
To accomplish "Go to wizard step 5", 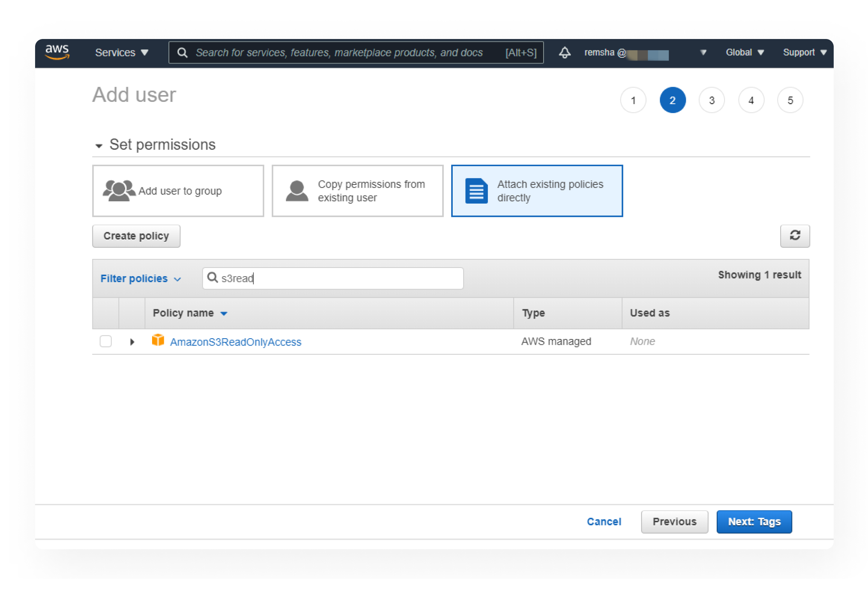I will point(790,100).
